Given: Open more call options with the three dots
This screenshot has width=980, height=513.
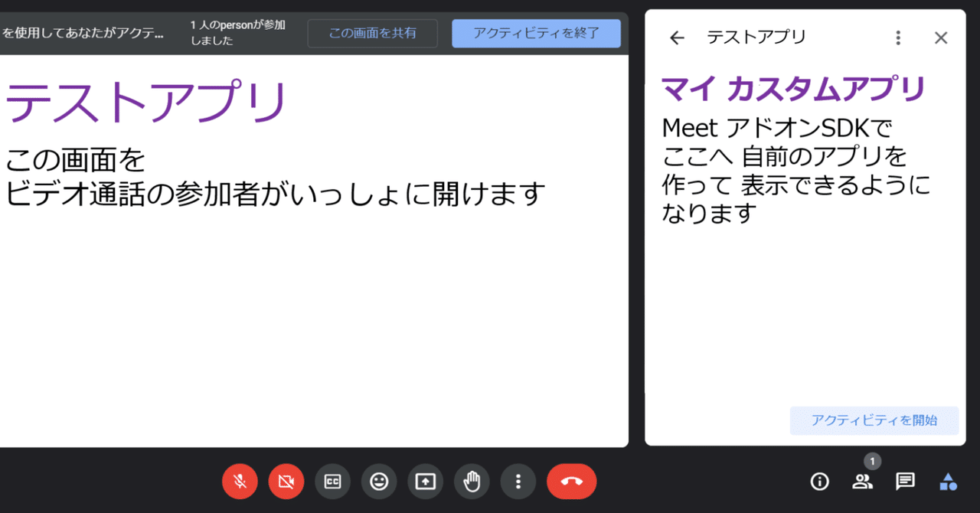Looking at the screenshot, I should tap(518, 482).
